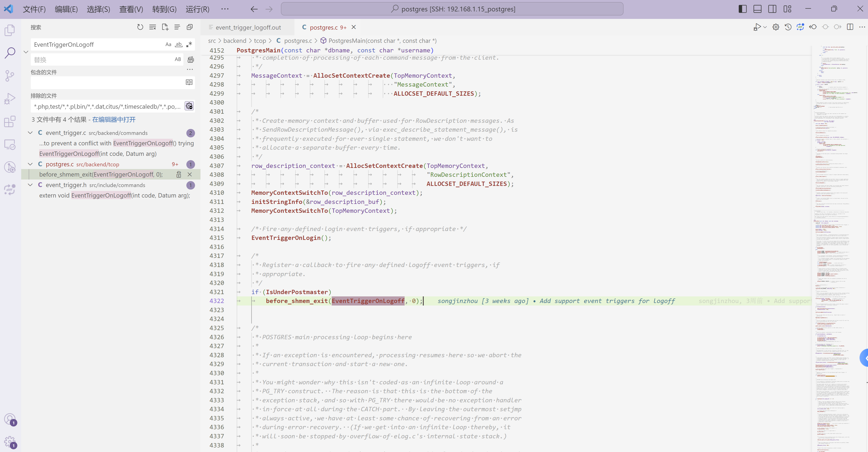This screenshot has height=452, width=868.
Task: Open match 'EventTriggerOnLogoff(int code, Datum arg)'
Action: tap(98, 154)
